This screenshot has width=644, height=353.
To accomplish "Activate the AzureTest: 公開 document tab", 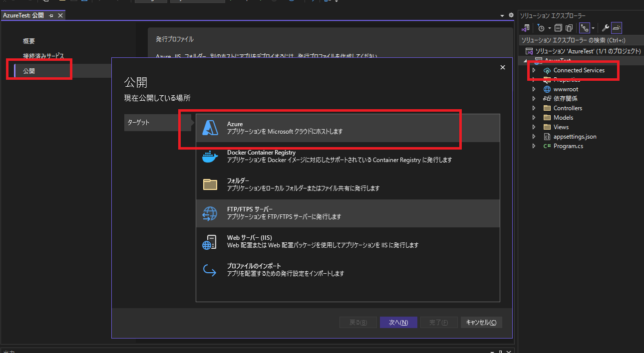I will (x=23, y=15).
